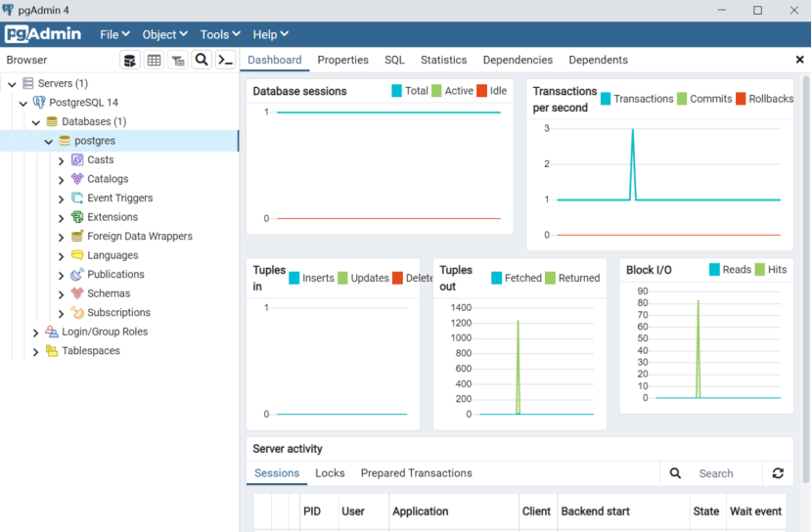Open the File menu
812x532 pixels.
point(115,34)
